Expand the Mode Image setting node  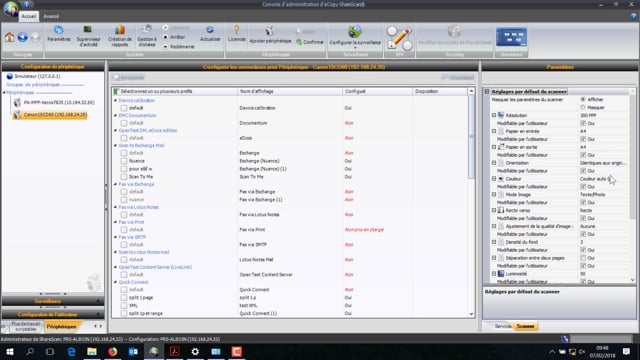494,195
